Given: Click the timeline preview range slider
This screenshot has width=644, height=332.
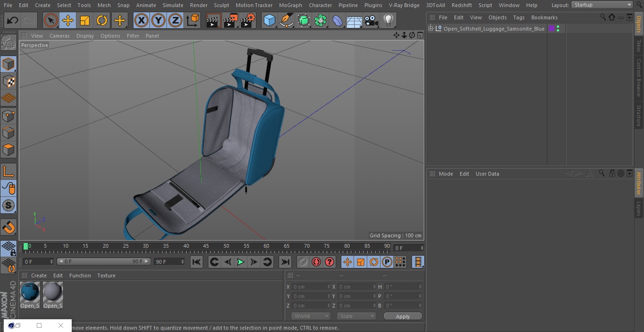Looking at the screenshot, I should pyautogui.click(x=104, y=261).
